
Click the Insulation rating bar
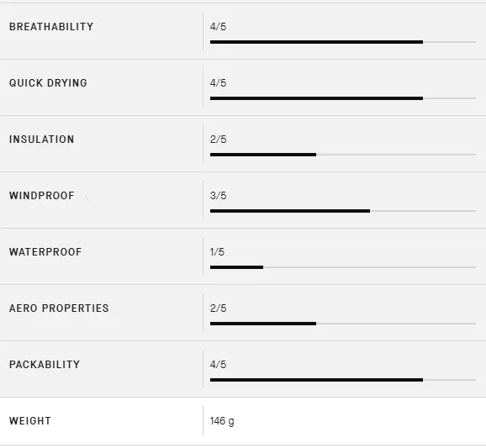(x=343, y=155)
